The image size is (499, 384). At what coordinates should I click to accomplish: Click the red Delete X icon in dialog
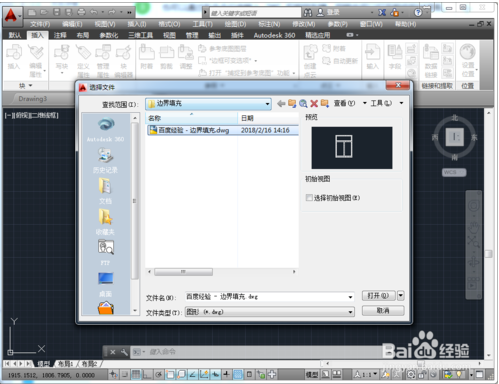tap(314, 103)
